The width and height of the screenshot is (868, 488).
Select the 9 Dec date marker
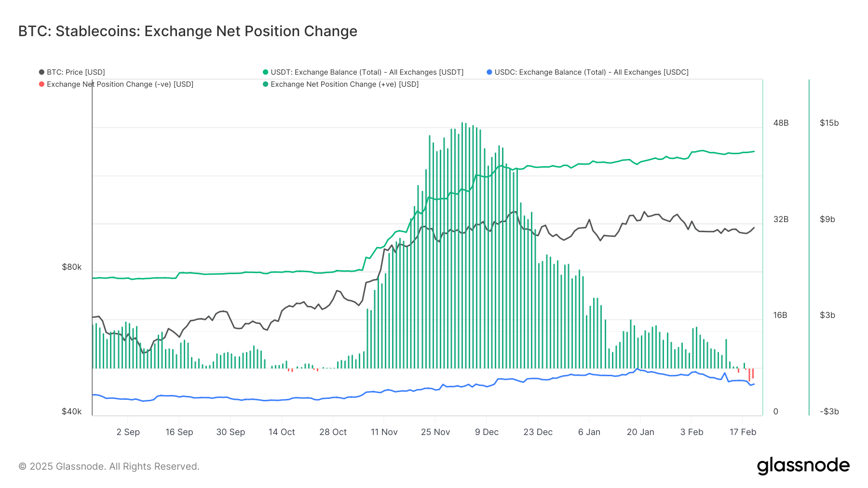[487, 432]
